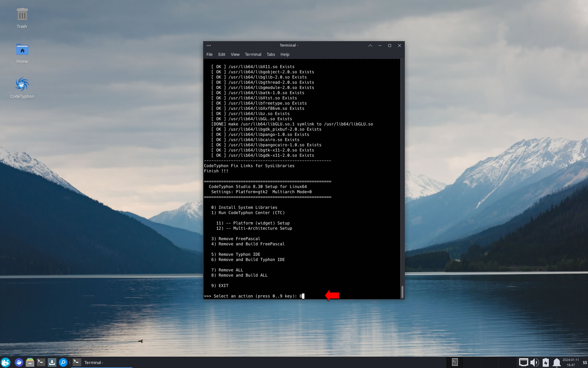Launch terminal emulator from the panel
The height and width of the screenshot is (368, 588).
click(41, 362)
